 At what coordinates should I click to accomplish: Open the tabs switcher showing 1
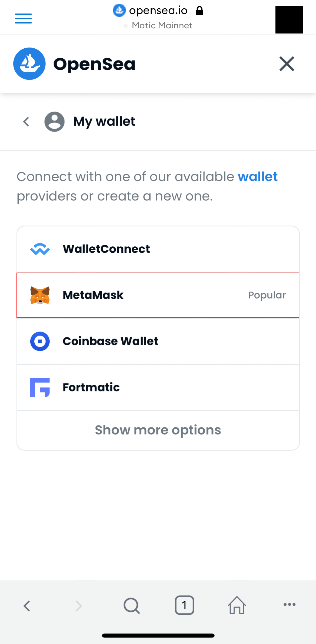184,605
